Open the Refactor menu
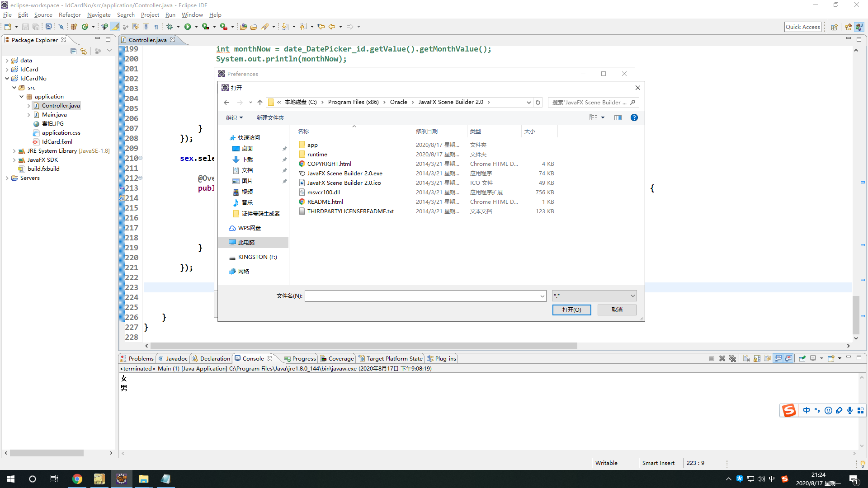 70,15
